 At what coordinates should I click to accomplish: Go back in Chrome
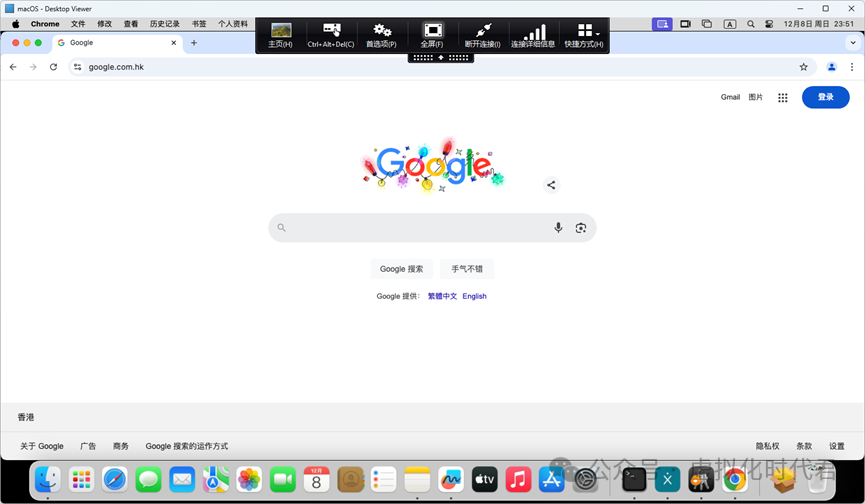pos(13,67)
